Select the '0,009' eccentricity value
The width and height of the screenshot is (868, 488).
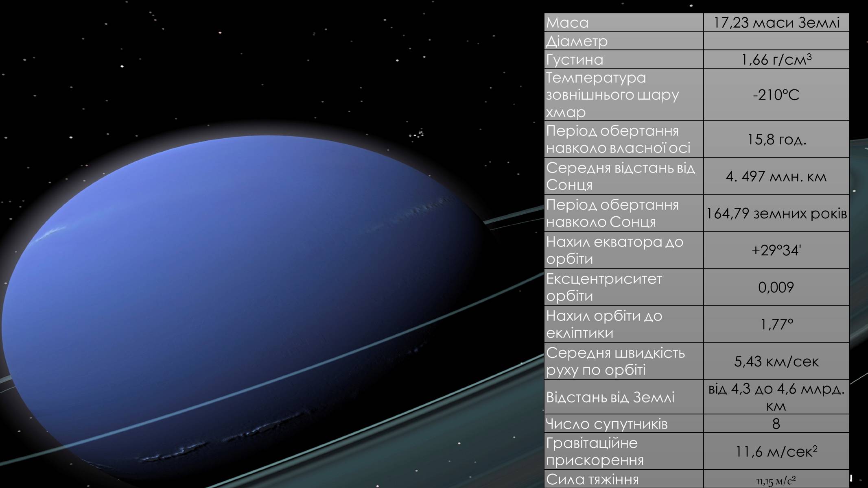[x=776, y=287]
